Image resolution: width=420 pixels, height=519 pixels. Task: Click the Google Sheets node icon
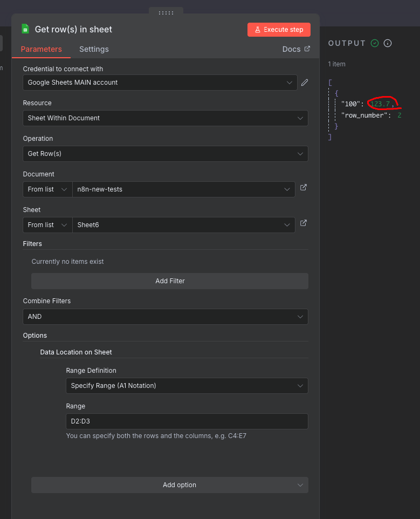25,29
